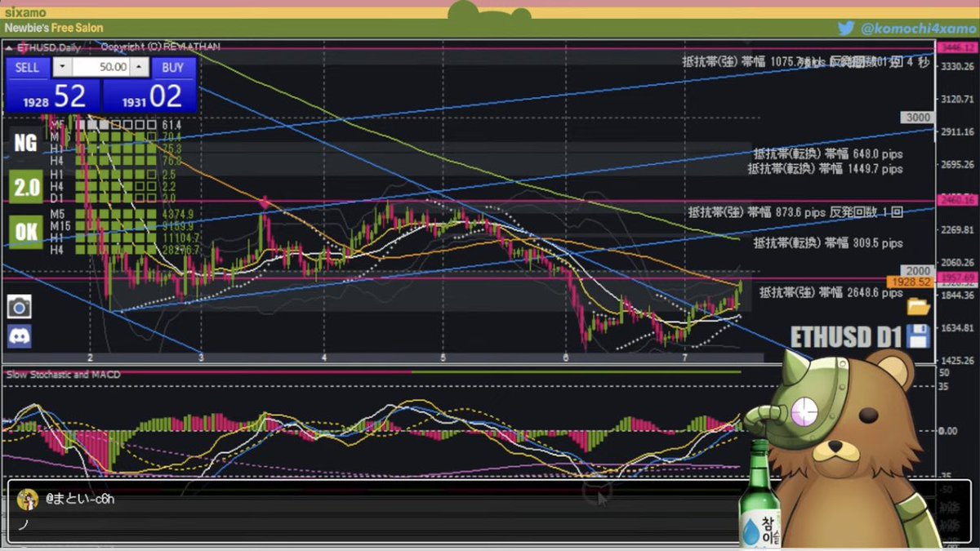Click the 11104.7 value in the H1 row
The width and height of the screenshot is (980, 551).
coord(179,239)
